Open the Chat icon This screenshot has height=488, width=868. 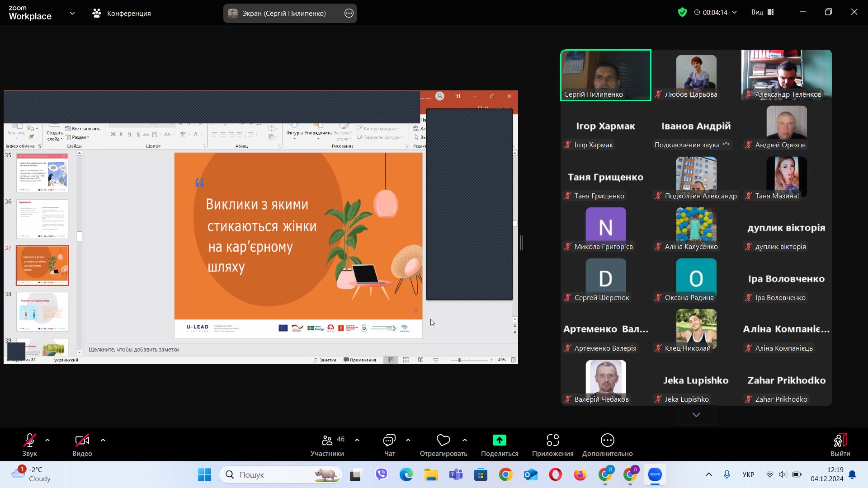(389, 441)
